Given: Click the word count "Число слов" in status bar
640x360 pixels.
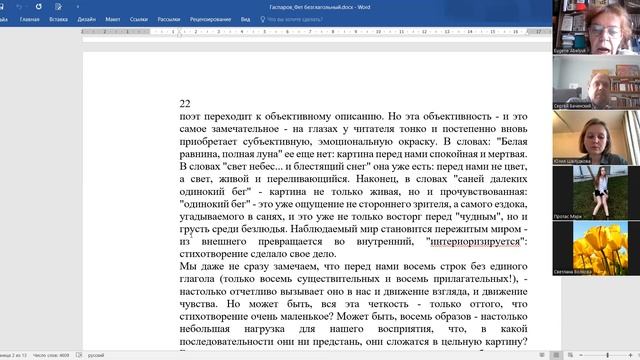Looking at the screenshot, I should click(51, 355).
